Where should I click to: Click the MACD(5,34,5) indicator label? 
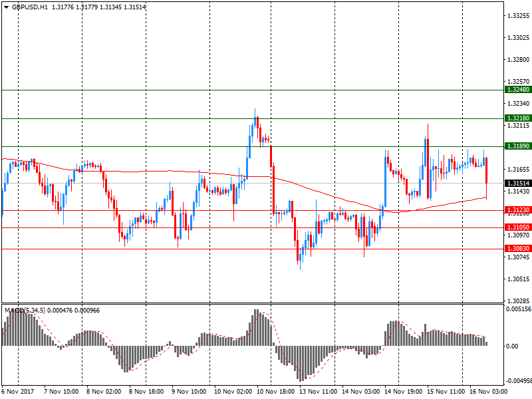click(x=25, y=311)
